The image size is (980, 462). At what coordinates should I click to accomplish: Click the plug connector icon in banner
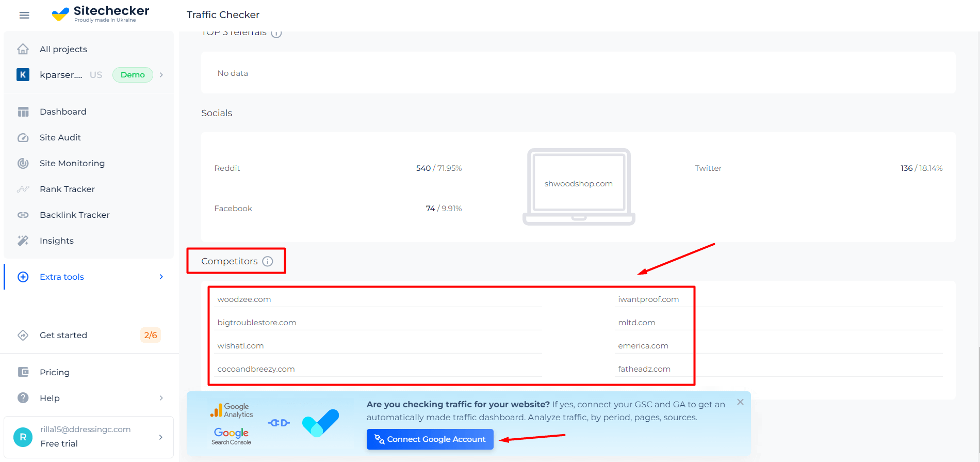(x=279, y=423)
